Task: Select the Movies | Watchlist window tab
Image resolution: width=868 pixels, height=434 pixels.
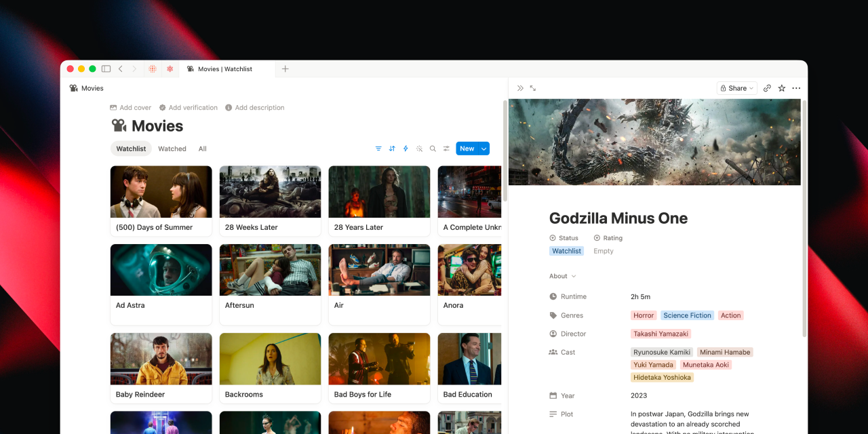Action: coord(227,68)
